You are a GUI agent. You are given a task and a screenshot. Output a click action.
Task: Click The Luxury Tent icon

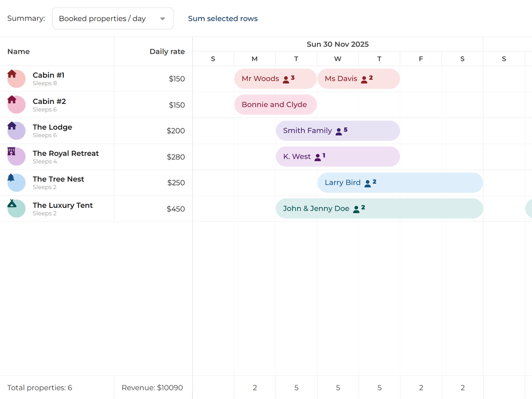pos(12,204)
